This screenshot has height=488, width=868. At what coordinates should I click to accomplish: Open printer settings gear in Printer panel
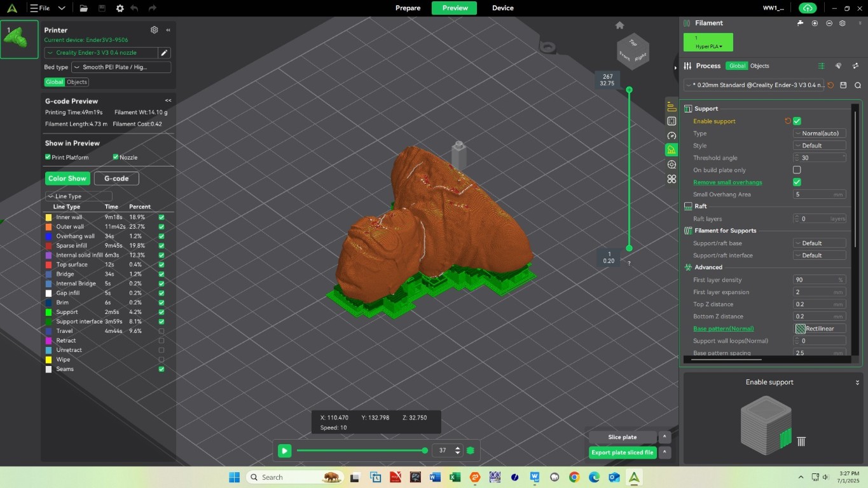[154, 30]
